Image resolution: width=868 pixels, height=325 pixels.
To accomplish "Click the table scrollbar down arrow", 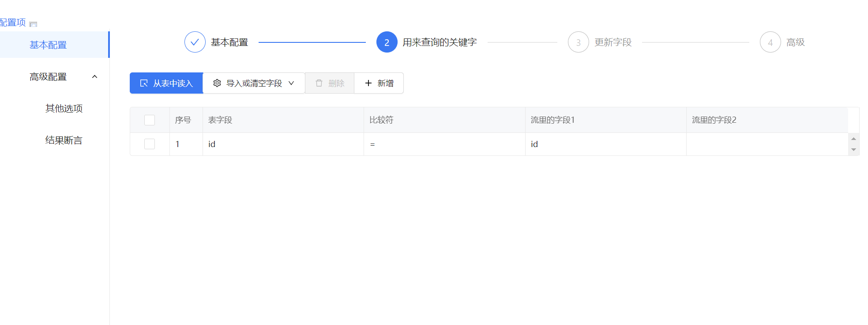I will click(853, 150).
